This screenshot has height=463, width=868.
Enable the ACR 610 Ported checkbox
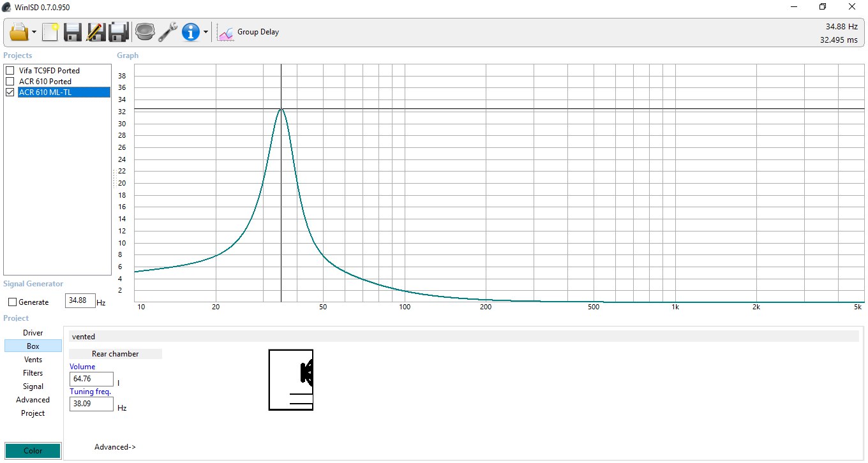[10, 82]
